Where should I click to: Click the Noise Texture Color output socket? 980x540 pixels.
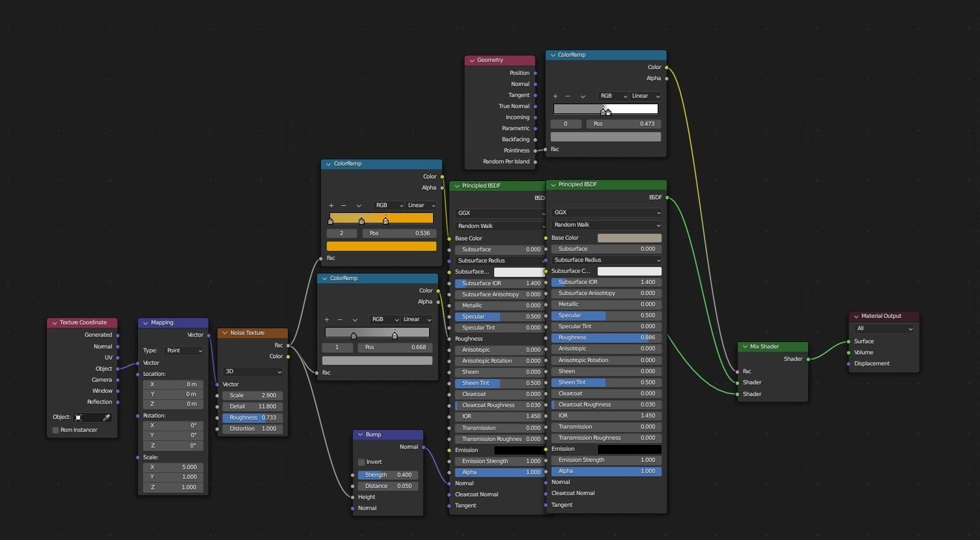[x=288, y=356]
